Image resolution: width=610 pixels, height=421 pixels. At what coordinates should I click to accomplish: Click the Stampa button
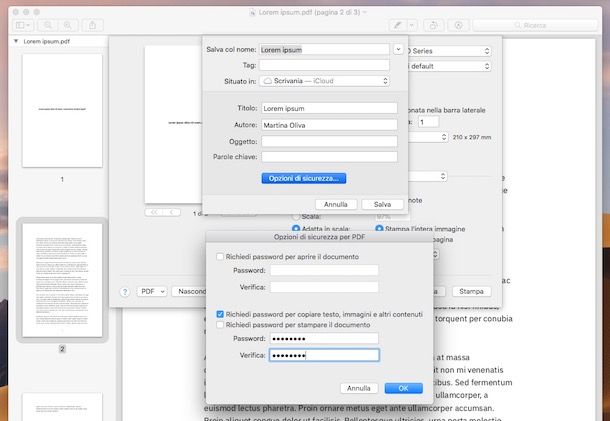coord(471,291)
